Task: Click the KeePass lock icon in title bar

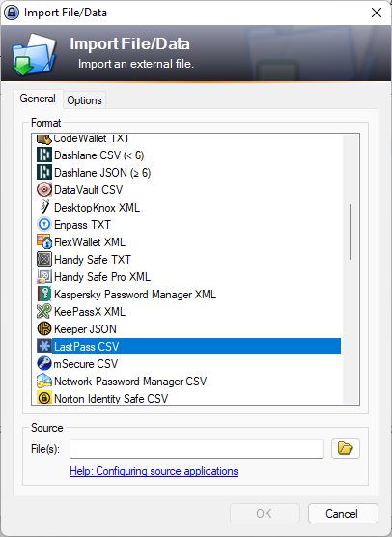Action: 12,13
